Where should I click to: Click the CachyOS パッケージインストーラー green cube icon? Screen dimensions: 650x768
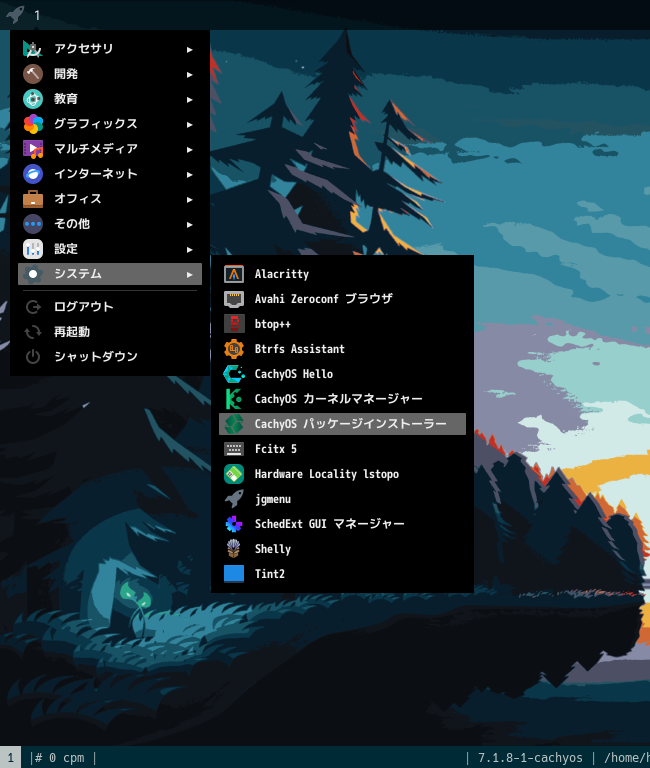pos(234,424)
